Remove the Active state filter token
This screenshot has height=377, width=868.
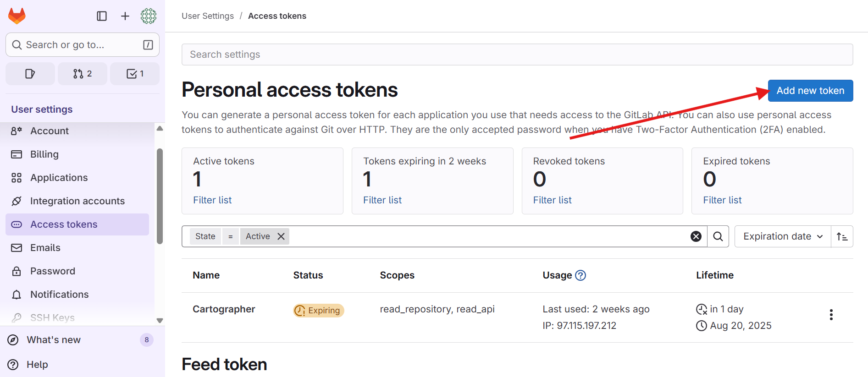click(x=281, y=236)
